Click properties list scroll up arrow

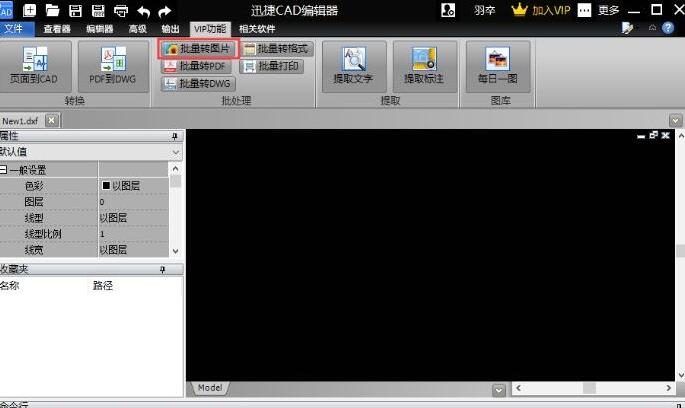pyautogui.click(x=175, y=169)
